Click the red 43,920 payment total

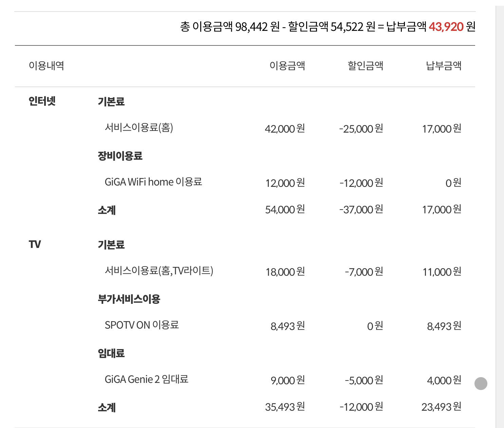tap(446, 26)
